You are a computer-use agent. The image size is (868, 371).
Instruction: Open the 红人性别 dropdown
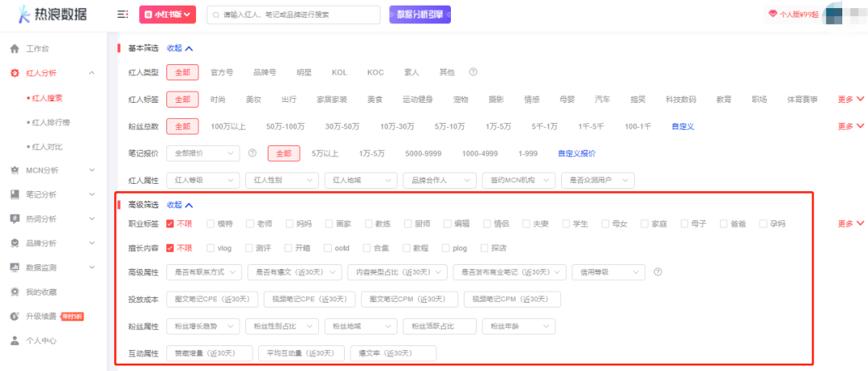281,181
